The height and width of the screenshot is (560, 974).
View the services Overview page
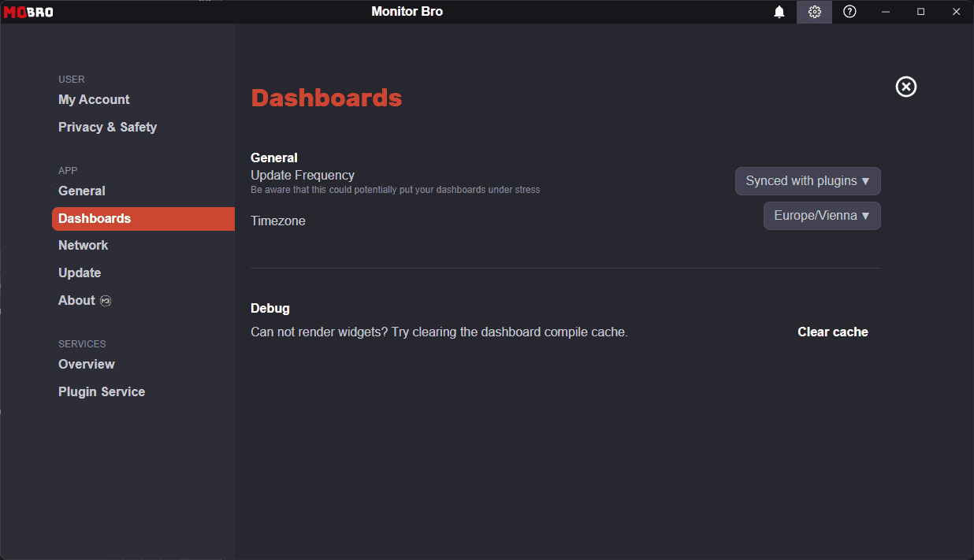pyautogui.click(x=86, y=364)
